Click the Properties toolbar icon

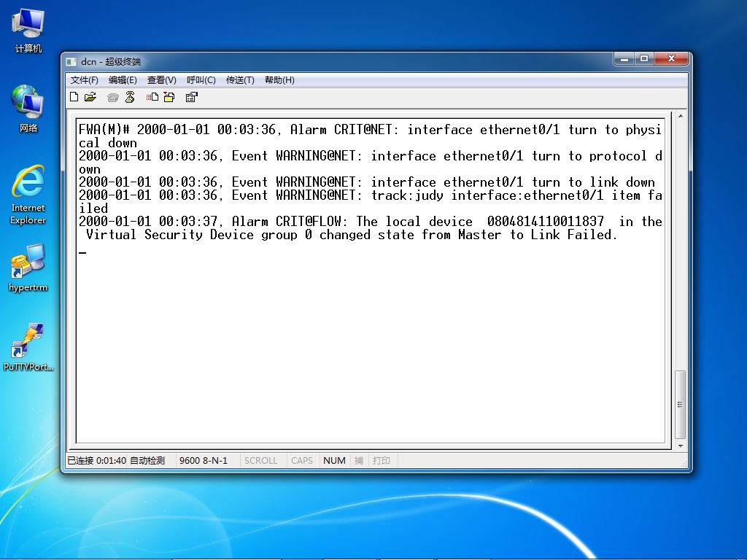click(192, 97)
